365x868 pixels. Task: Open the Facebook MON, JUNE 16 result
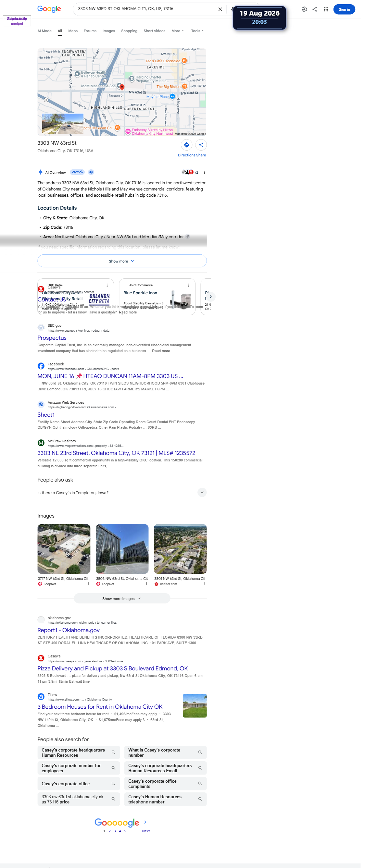(110, 376)
